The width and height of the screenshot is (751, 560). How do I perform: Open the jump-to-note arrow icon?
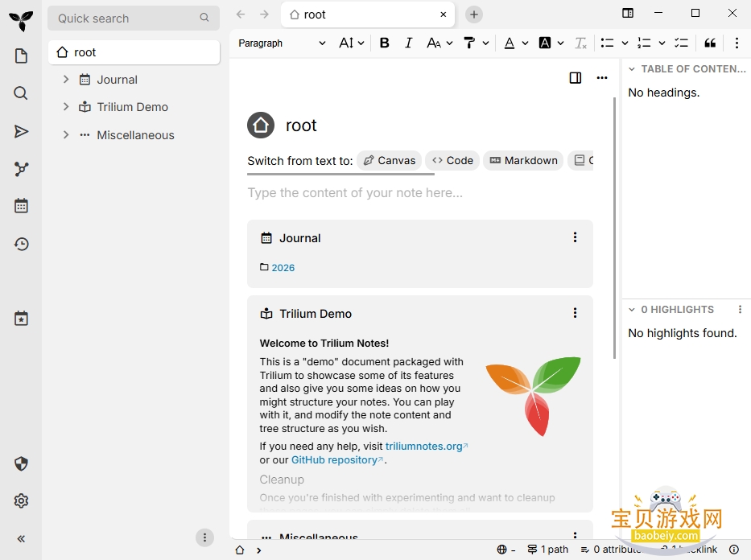pos(21,131)
